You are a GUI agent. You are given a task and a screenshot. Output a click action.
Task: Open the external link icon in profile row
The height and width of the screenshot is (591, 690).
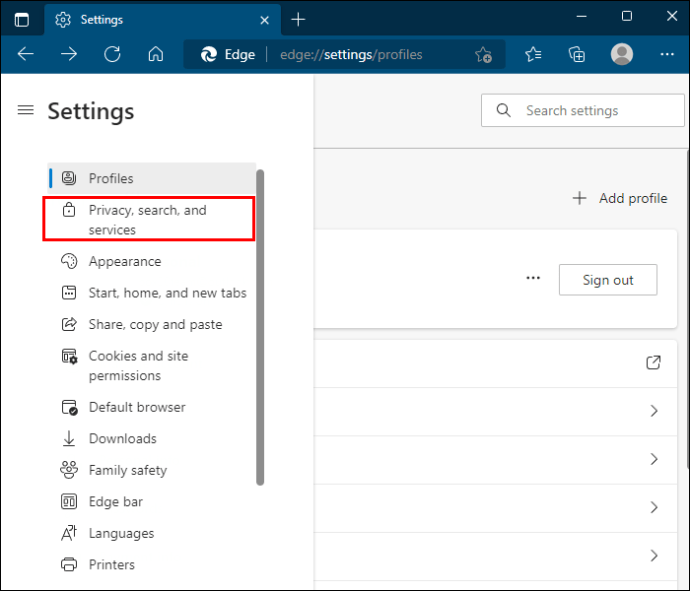pyautogui.click(x=654, y=363)
